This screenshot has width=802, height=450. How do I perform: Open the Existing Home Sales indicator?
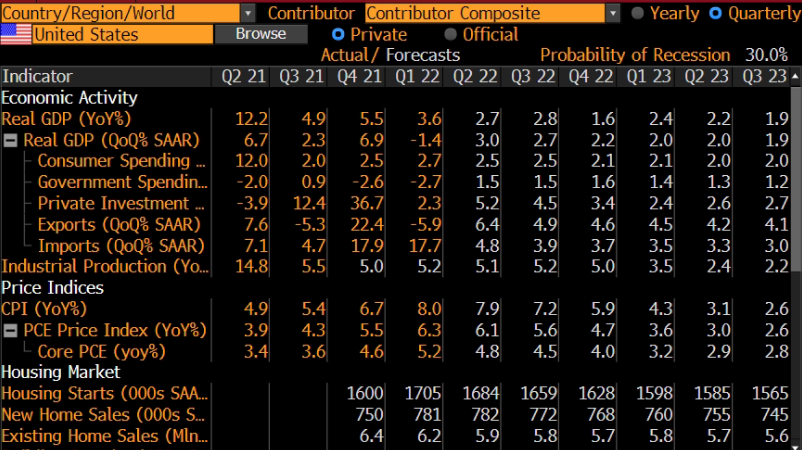[x=104, y=436]
